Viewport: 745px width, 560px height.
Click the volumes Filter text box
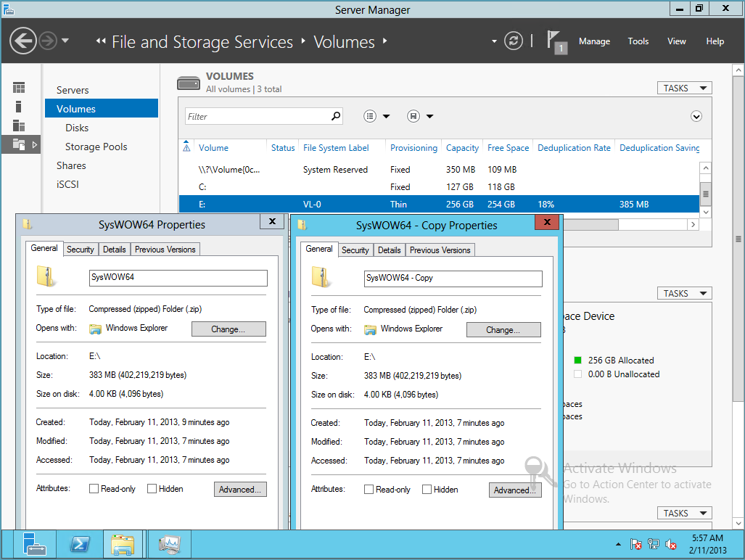258,116
